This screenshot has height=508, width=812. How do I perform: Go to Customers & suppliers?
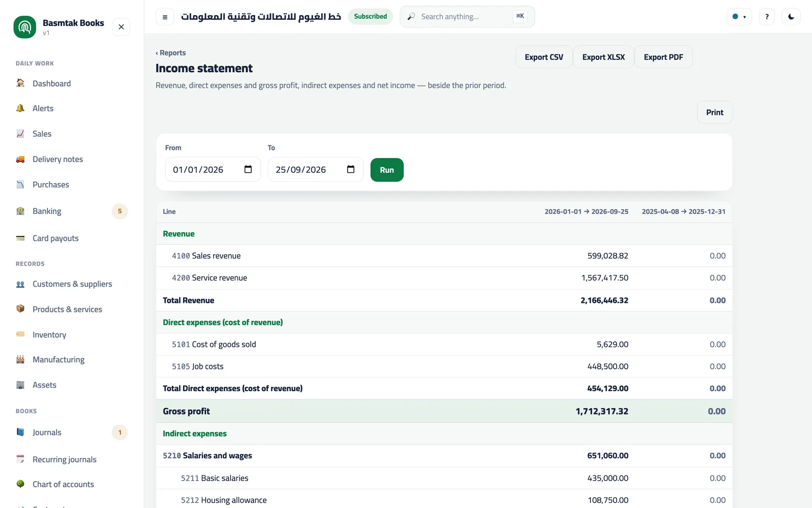pyautogui.click(x=72, y=284)
